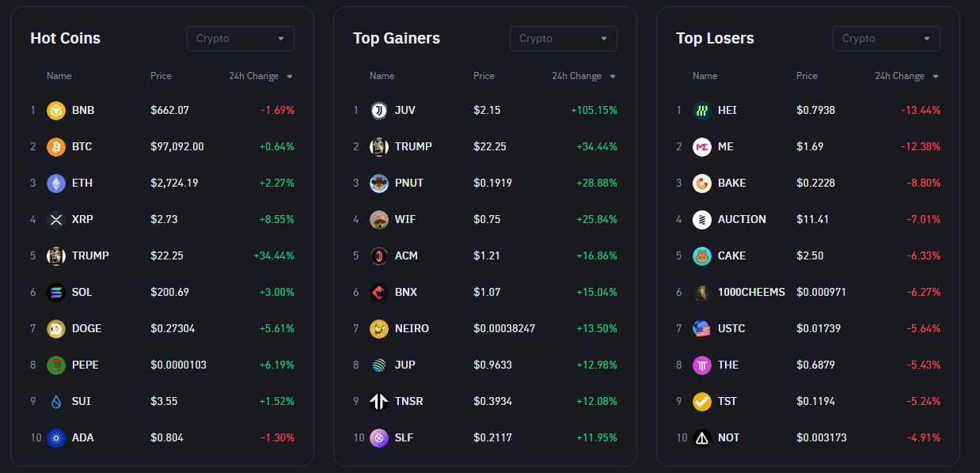Select the AUCTION coin name
Viewport: 980px width, 473px height.
click(x=742, y=219)
